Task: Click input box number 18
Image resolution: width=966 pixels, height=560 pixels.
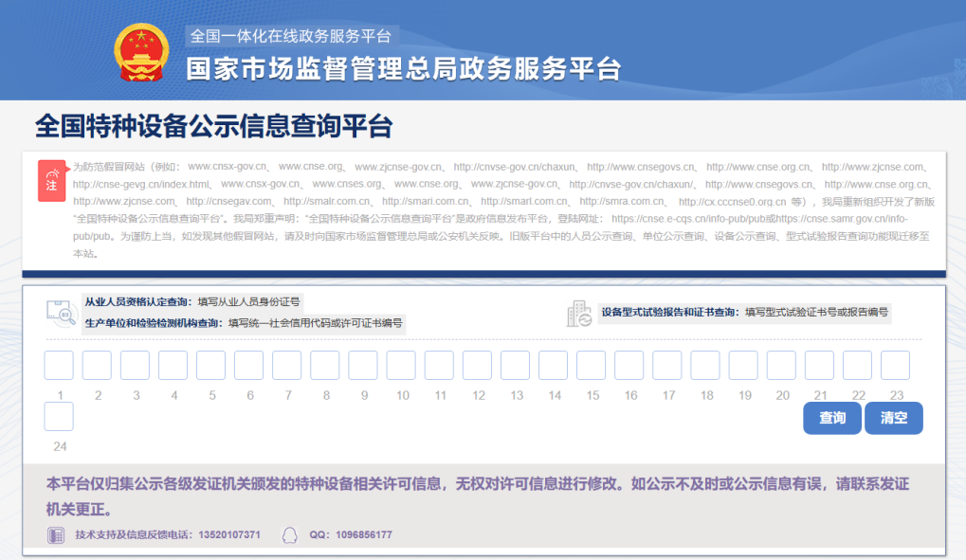Action: pos(705,366)
